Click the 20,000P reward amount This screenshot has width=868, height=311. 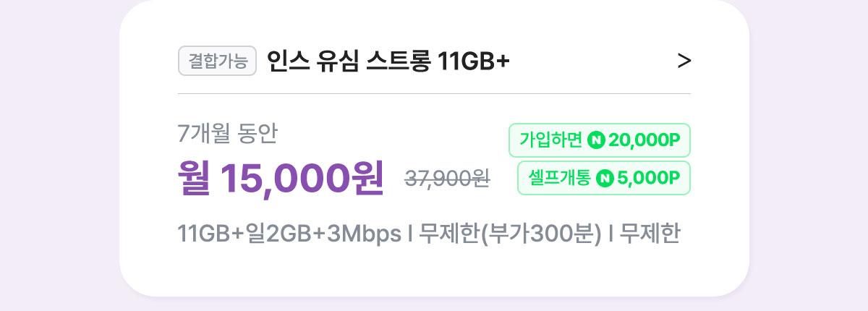click(644, 140)
